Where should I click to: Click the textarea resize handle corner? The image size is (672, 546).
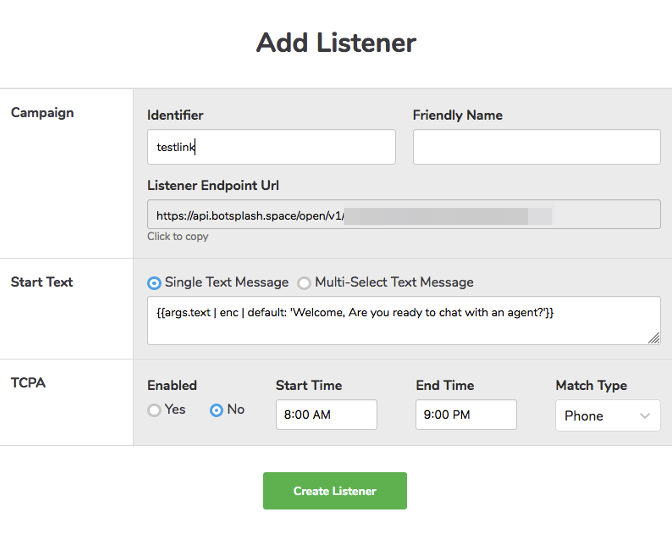[x=654, y=338]
